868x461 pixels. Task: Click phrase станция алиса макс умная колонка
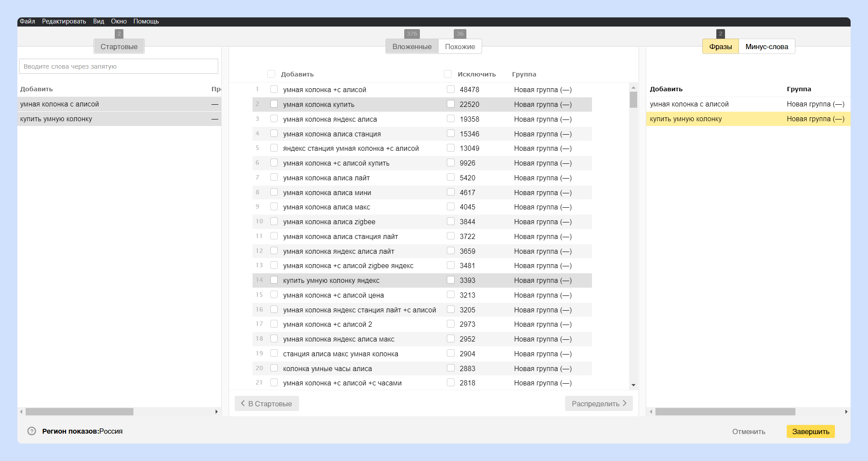pyautogui.click(x=340, y=354)
